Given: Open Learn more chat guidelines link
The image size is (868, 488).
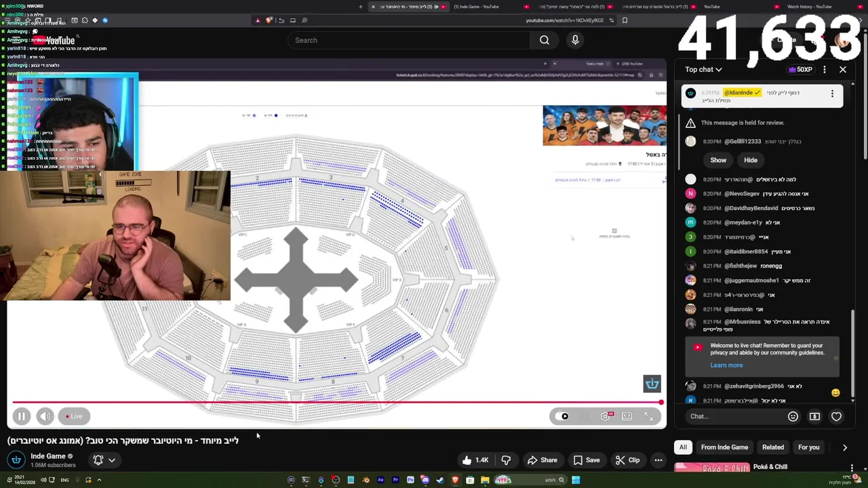Looking at the screenshot, I should pos(726,365).
